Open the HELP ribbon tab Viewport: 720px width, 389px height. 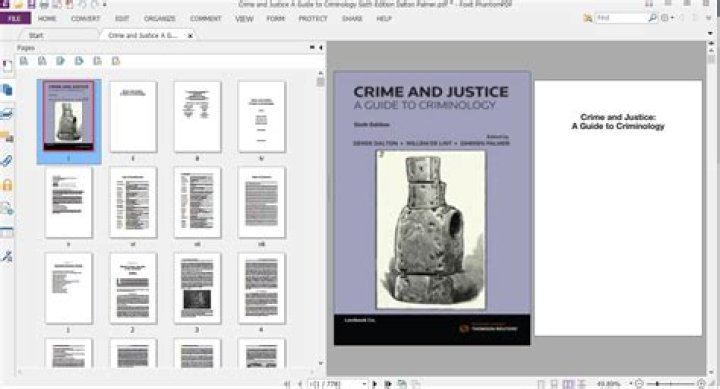pos(384,19)
